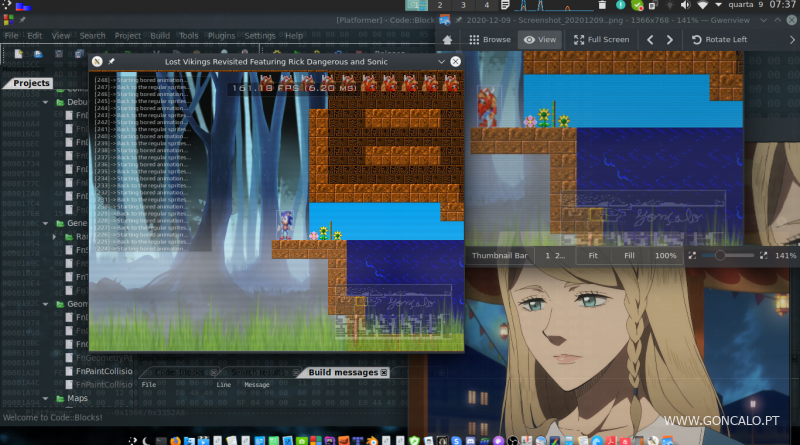
Task: Rotate the image left in Gwenview
Action: [719, 40]
